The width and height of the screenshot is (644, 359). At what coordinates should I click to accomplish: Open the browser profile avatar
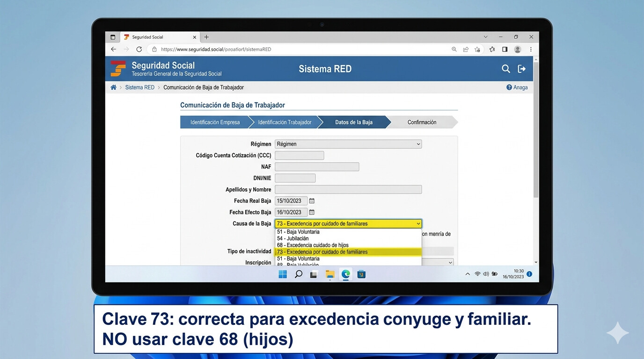pyautogui.click(x=518, y=49)
